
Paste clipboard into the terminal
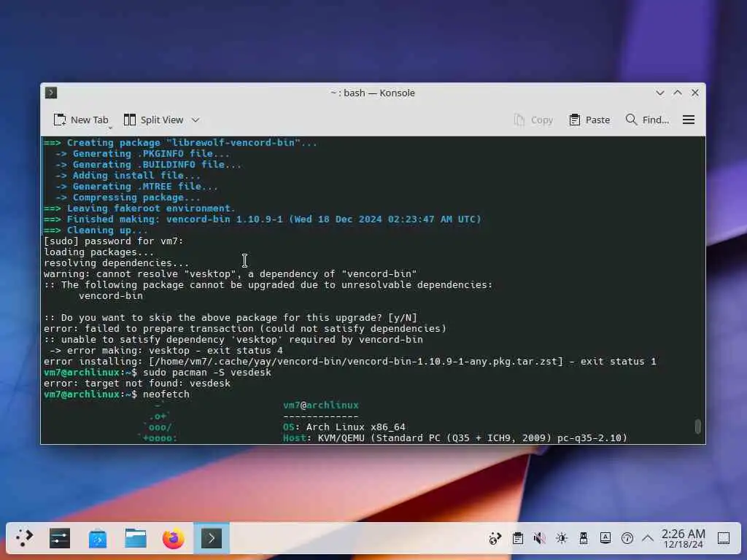coord(589,120)
